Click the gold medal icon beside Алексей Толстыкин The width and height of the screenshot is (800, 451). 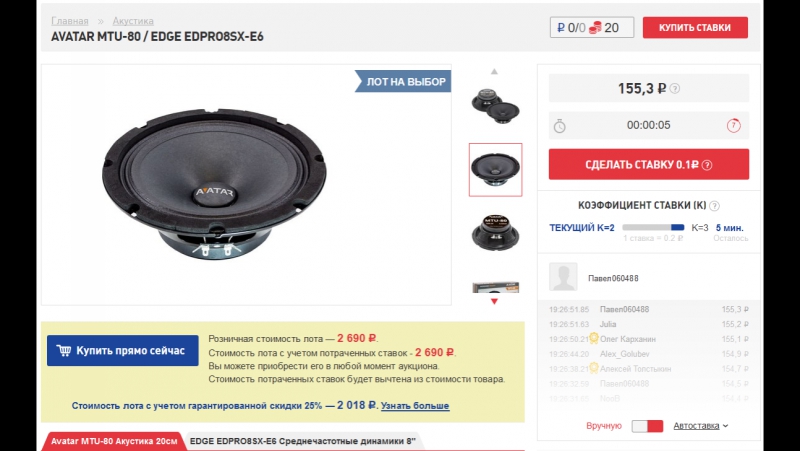(593, 367)
